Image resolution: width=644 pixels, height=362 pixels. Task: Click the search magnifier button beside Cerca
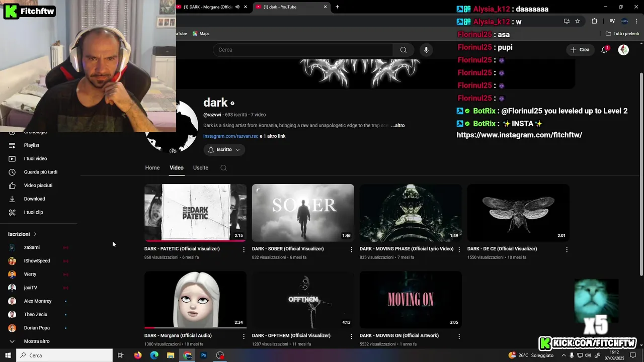click(403, 50)
